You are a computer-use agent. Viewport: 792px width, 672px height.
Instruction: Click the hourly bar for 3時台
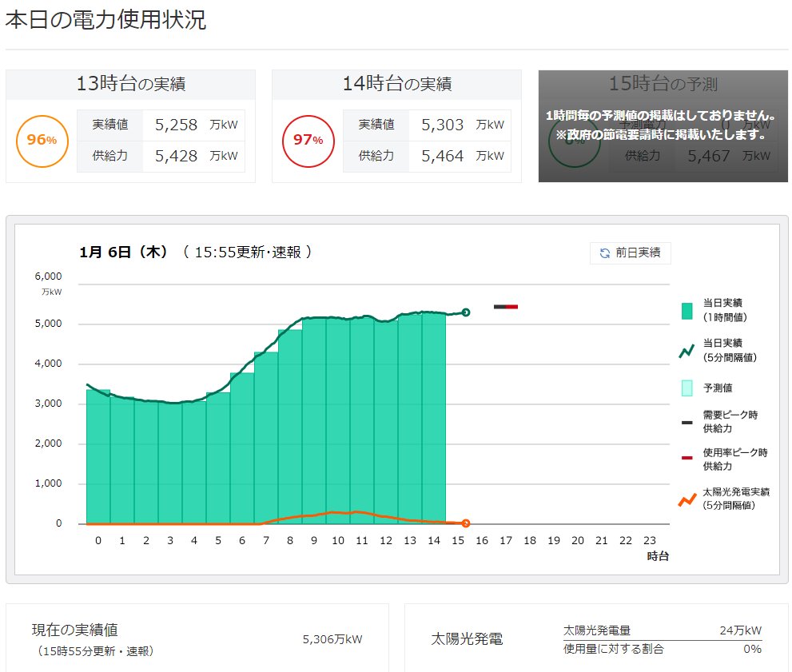(x=170, y=463)
